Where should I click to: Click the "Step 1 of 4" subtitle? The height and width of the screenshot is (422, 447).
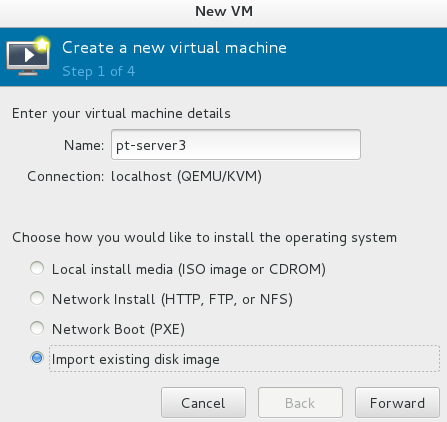click(x=99, y=71)
